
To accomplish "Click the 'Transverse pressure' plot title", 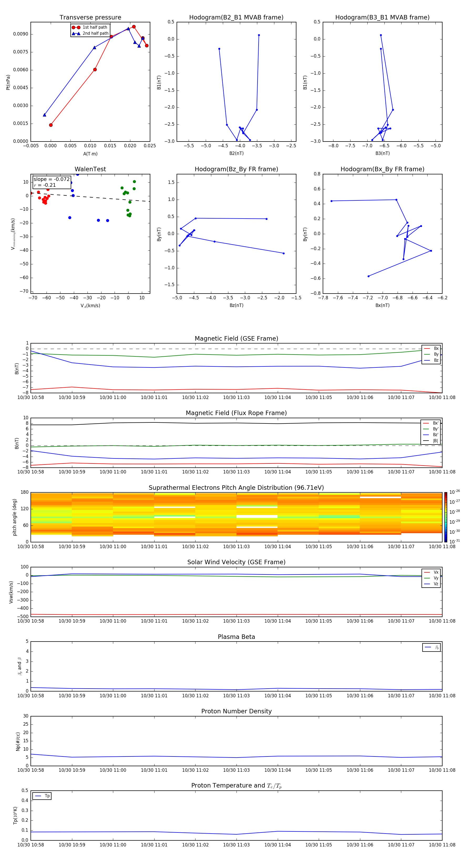I will click(x=90, y=18).
